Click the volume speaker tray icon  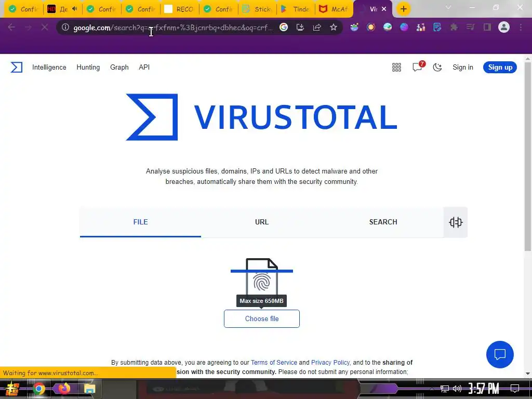pyautogui.click(x=457, y=389)
